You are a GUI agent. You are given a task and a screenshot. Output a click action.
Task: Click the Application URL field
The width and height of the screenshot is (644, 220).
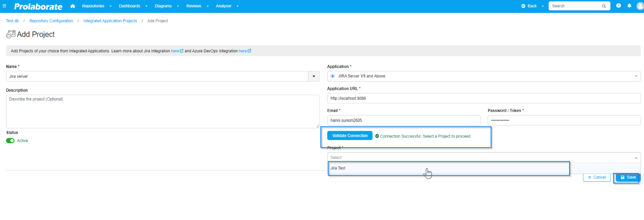pos(484,98)
